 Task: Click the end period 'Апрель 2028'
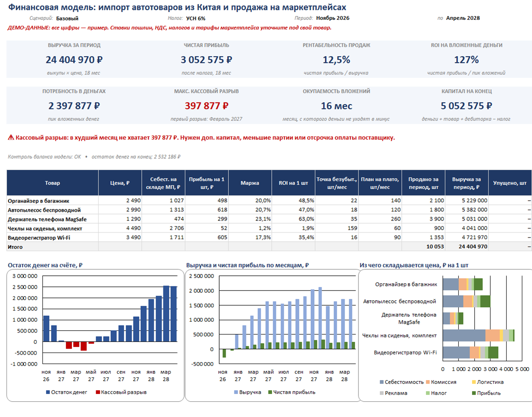point(463,18)
